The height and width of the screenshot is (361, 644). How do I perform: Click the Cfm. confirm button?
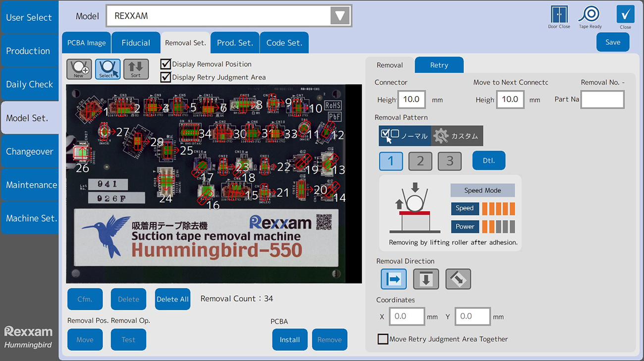point(85,299)
